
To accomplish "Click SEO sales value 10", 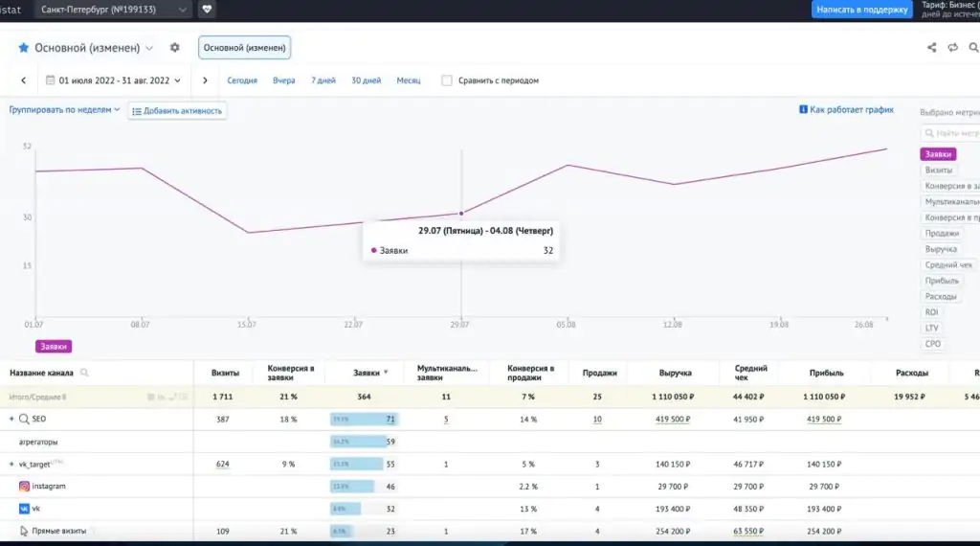I will (597, 419).
